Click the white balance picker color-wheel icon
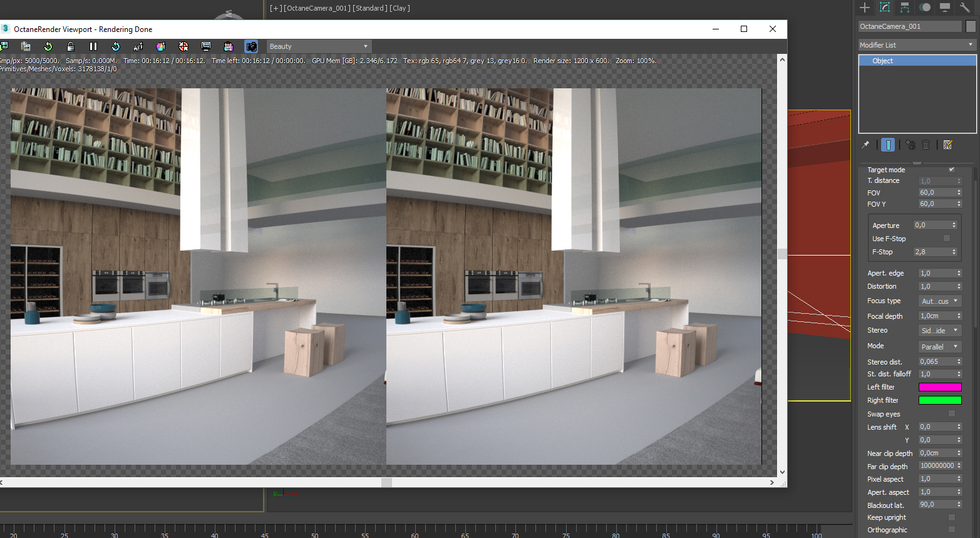 pyautogui.click(x=161, y=46)
